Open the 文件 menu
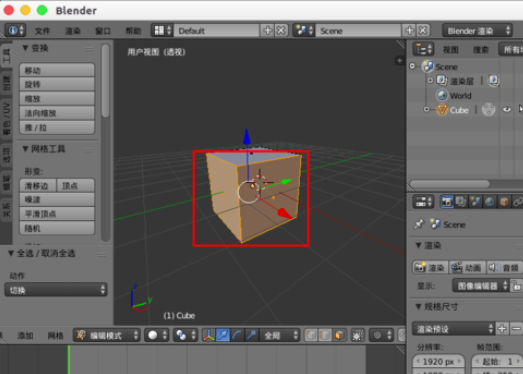The width and height of the screenshot is (523, 374). pyautogui.click(x=42, y=31)
